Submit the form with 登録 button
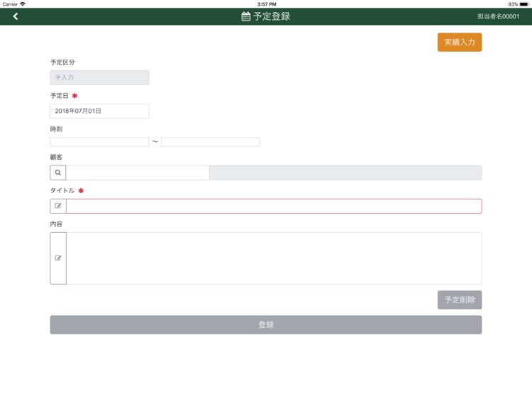Image resolution: width=532 pixels, height=399 pixels. [x=266, y=324]
